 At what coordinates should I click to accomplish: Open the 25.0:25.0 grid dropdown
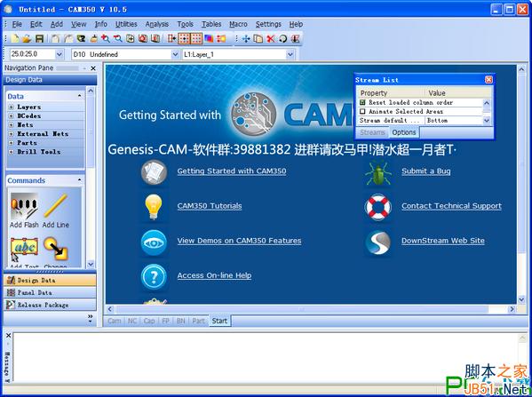[59, 54]
